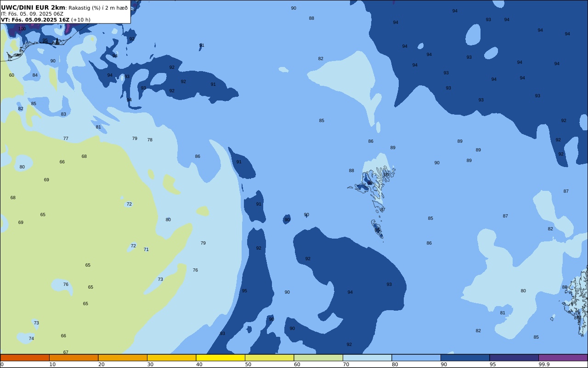The width and height of the screenshot is (588, 368).
Task: Click the 0–10 dark orange legend swatch
Action: tap(25, 357)
